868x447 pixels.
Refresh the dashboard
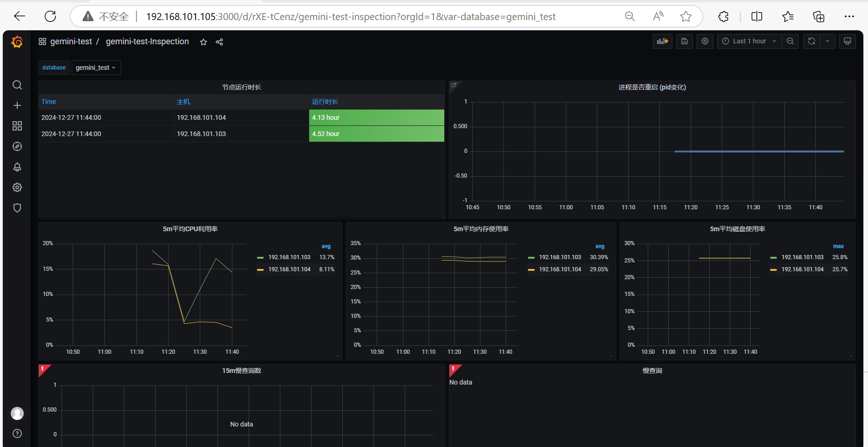[812, 41]
